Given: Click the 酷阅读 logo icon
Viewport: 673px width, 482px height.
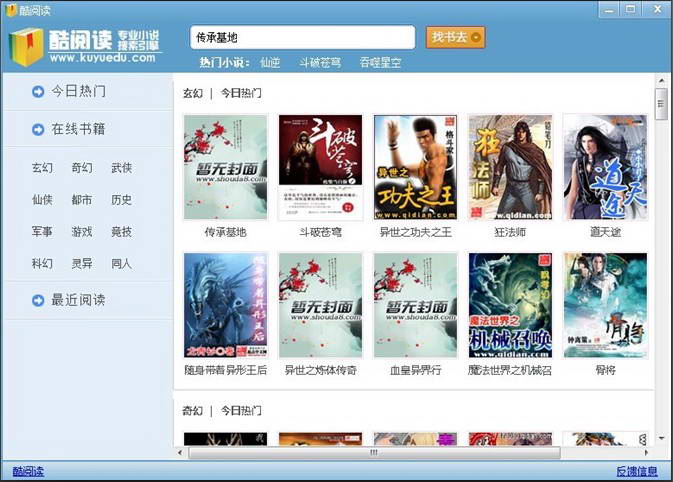Looking at the screenshot, I should (27, 46).
